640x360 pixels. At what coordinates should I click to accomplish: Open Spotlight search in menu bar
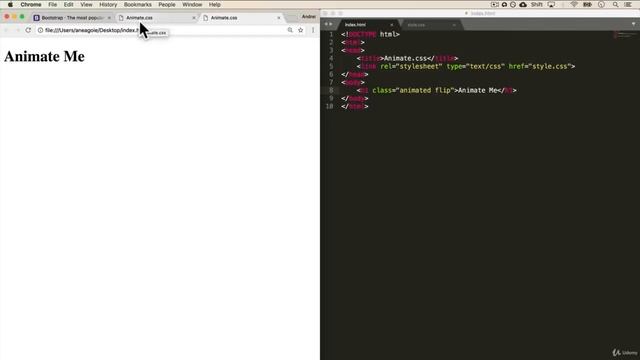[x=615, y=4]
